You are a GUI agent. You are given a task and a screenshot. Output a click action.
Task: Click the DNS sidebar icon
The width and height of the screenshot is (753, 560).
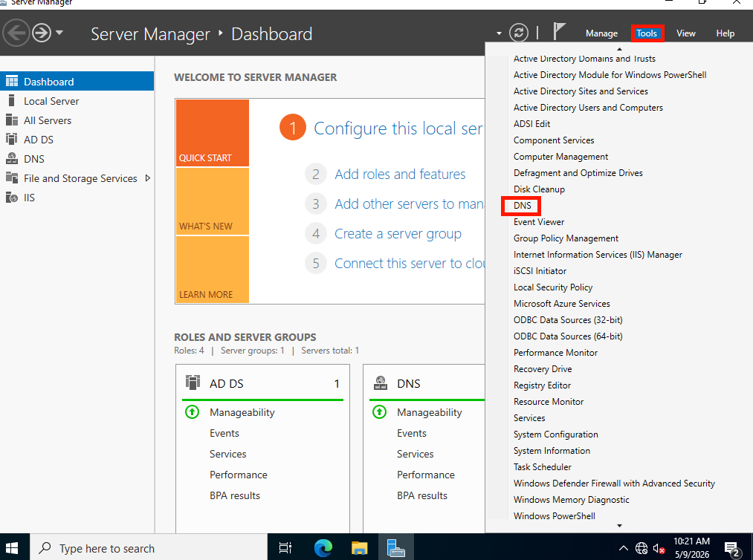(x=12, y=158)
